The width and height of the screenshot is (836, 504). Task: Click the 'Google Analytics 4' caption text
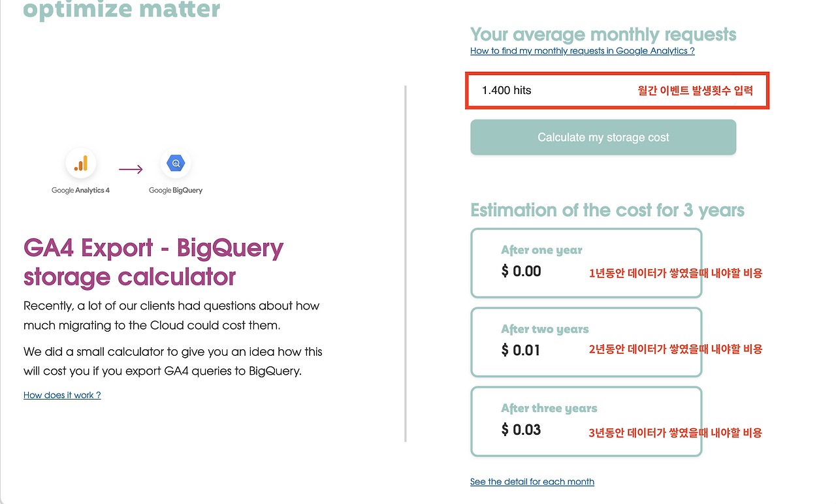click(x=81, y=191)
